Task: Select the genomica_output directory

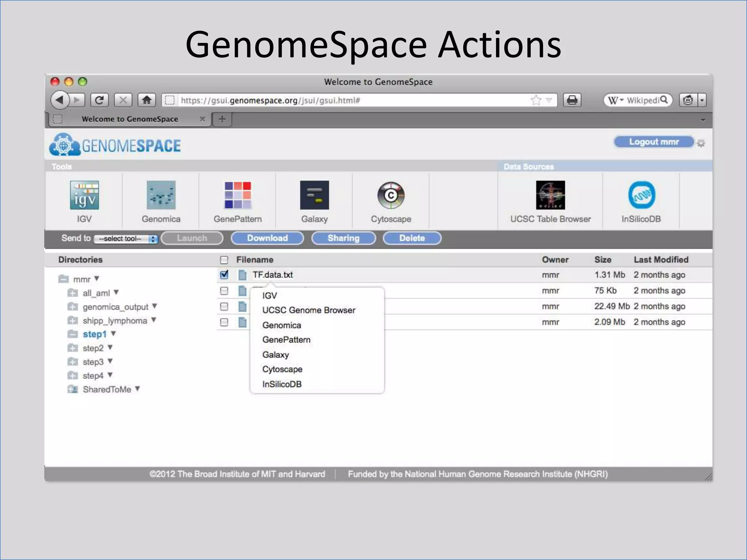Action: tap(116, 307)
